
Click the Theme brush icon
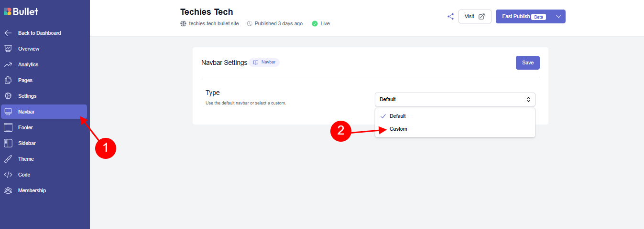[x=8, y=159]
